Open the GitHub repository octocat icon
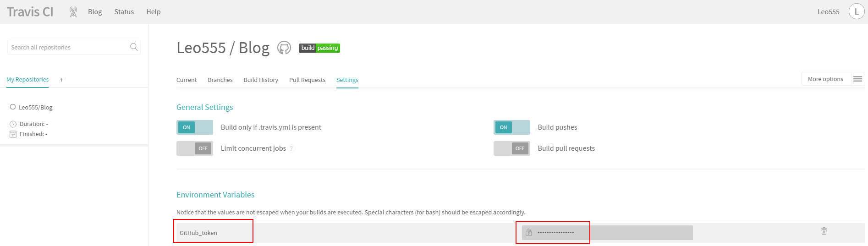This screenshot has height=246, width=868. click(284, 48)
